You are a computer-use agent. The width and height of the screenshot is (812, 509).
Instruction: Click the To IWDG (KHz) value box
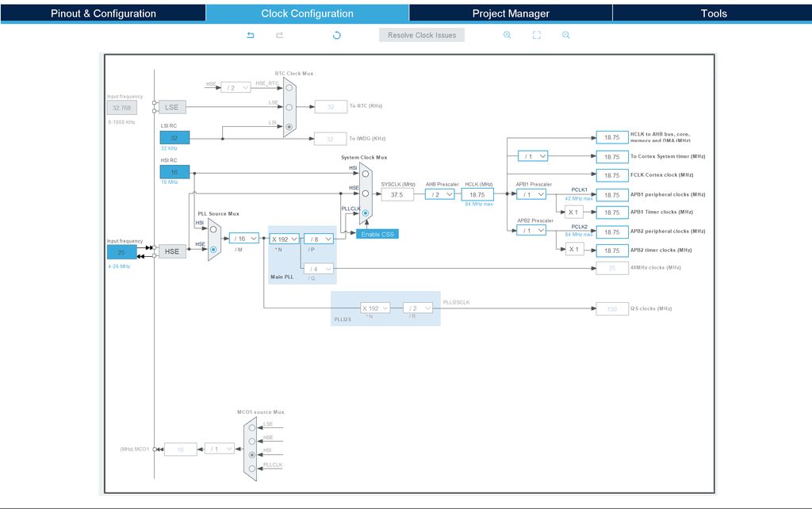(331, 139)
